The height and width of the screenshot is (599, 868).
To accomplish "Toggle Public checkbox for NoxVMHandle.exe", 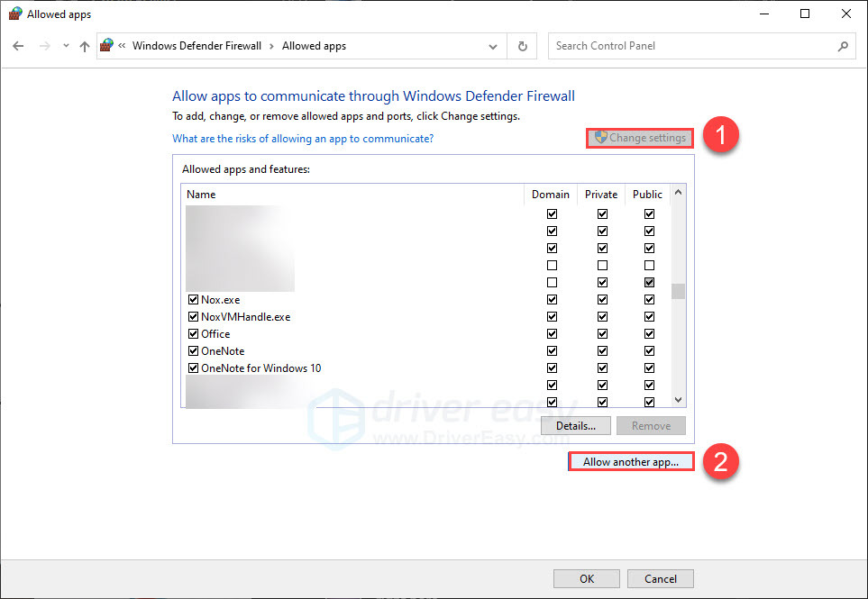I will tap(649, 317).
